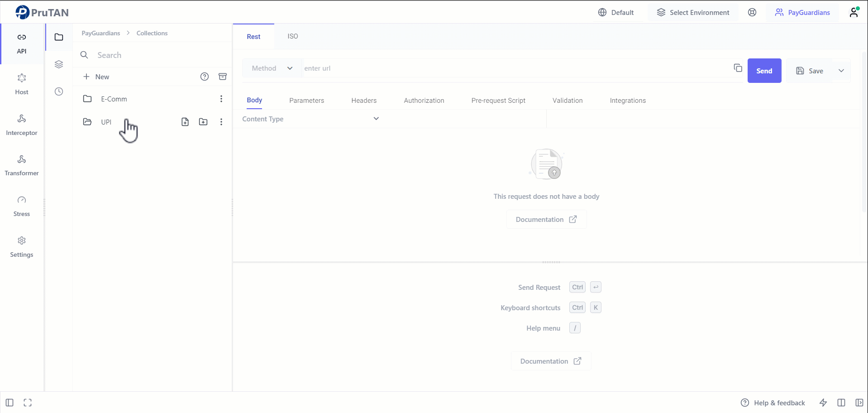The width and height of the screenshot is (868, 413).
Task: Open request history clock icon
Action: [x=59, y=91]
